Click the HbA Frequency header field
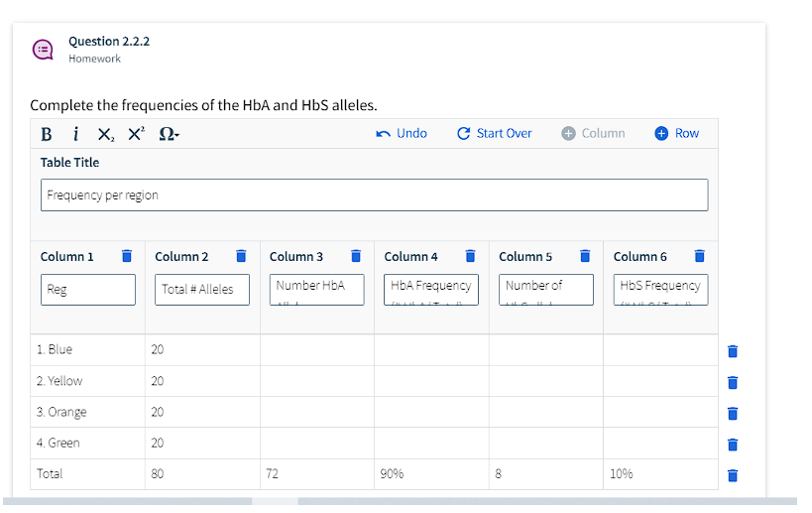This screenshot has height=513, width=812. pos(431,290)
